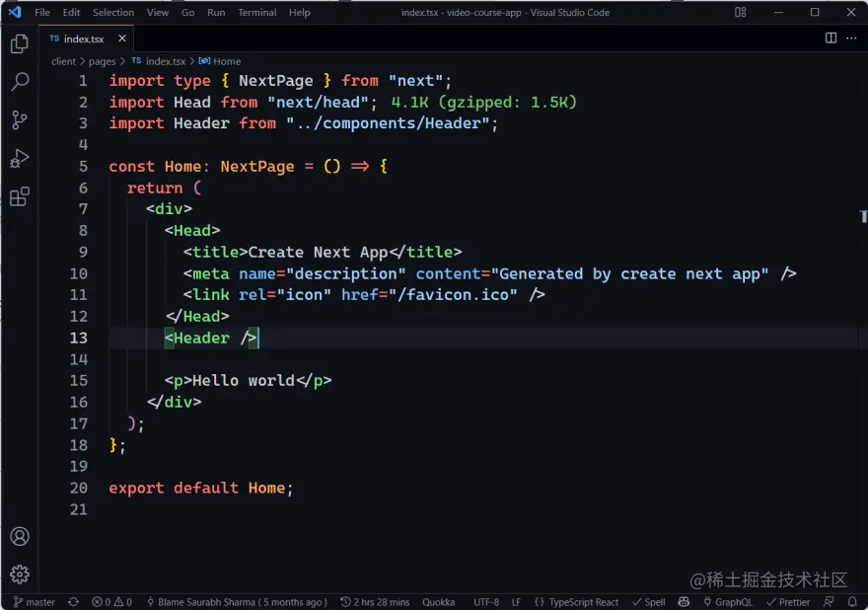Open the feedback icon in status bar
The height and width of the screenshot is (610, 868).
(829, 602)
